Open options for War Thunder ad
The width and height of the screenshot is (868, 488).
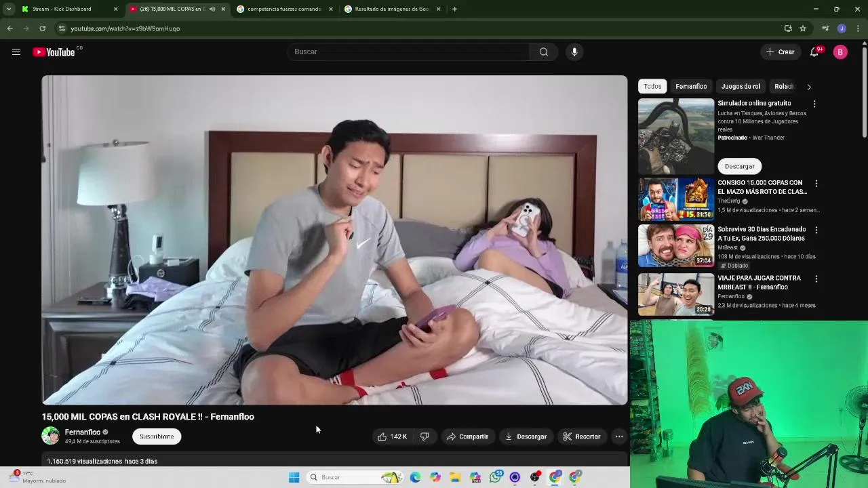click(814, 104)
